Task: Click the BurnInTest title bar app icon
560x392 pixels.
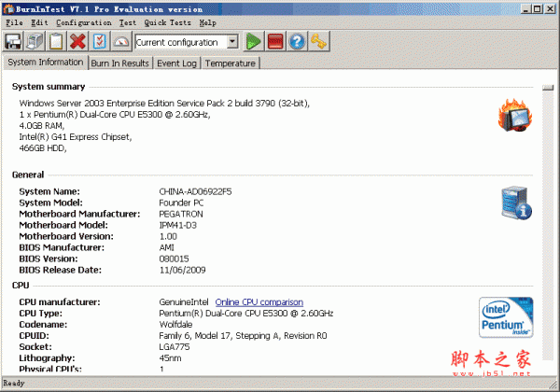Action: 8,9
